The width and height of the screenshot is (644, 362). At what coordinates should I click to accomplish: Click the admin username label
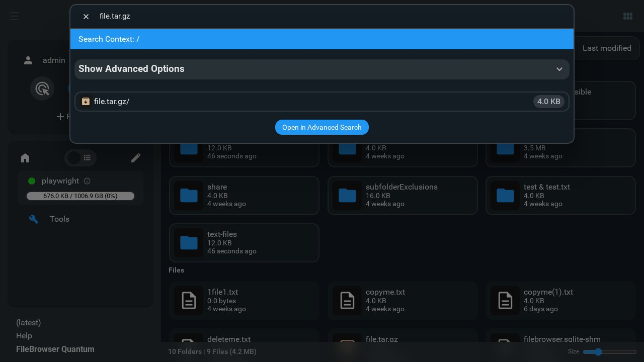point(54,60)
